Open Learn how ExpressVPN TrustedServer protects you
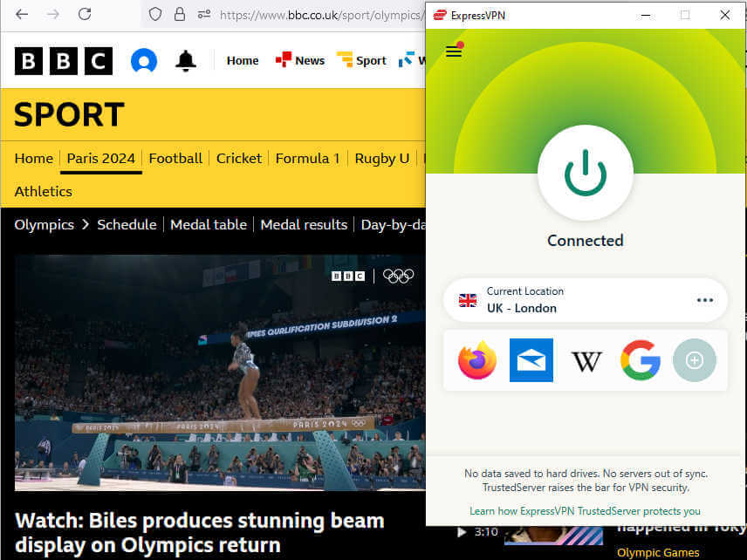This screenshot has height=560, width=747. [x=585, y=511]
